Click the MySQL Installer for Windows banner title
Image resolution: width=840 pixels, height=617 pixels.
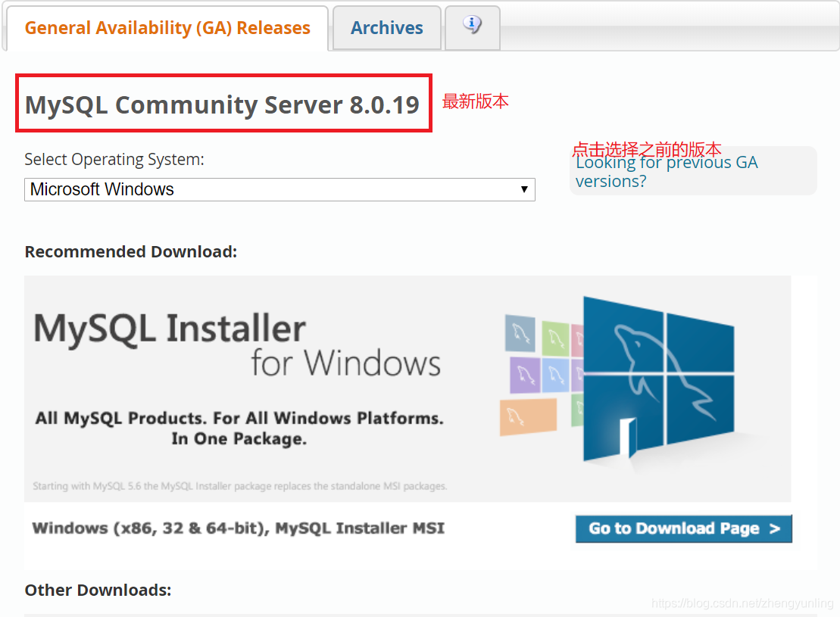tap(237, 345)
